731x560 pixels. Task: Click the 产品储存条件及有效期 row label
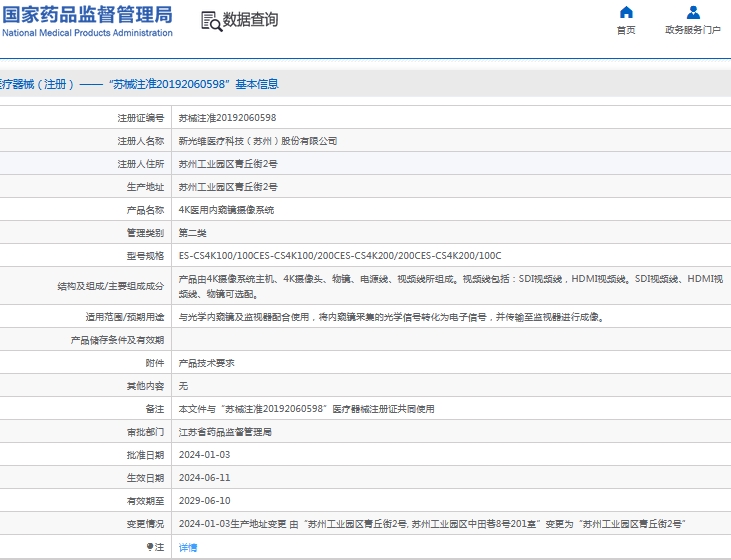point(117,340)
